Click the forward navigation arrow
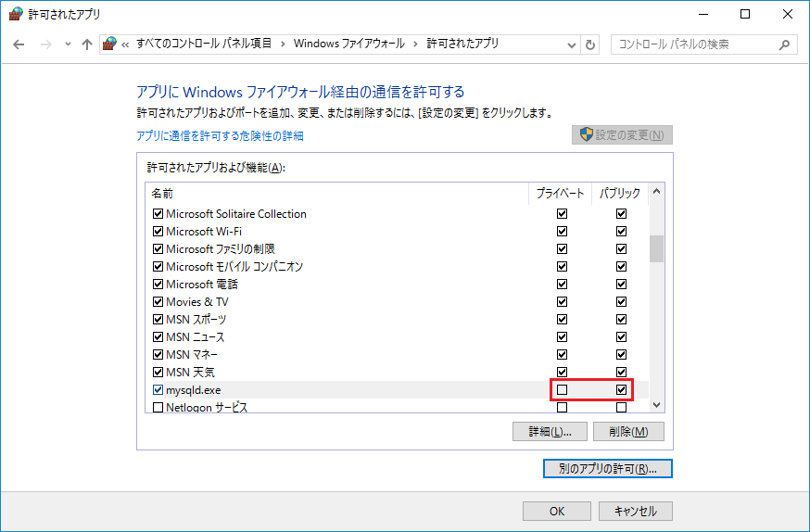Image resolution: width=810 pixels, height=532 pixels. pos(46,44)
